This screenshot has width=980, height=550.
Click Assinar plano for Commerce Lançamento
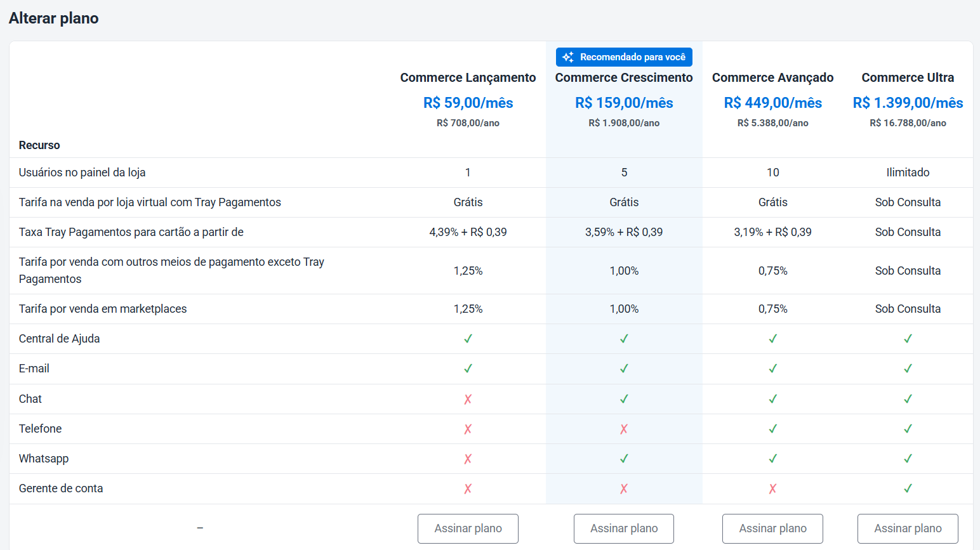coord(468,528)
